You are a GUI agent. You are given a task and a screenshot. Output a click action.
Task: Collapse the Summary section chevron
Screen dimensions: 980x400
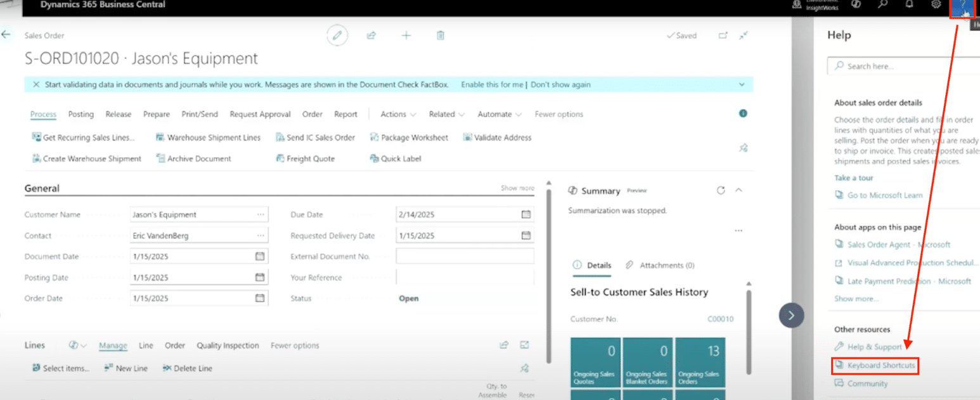(738, 191)
